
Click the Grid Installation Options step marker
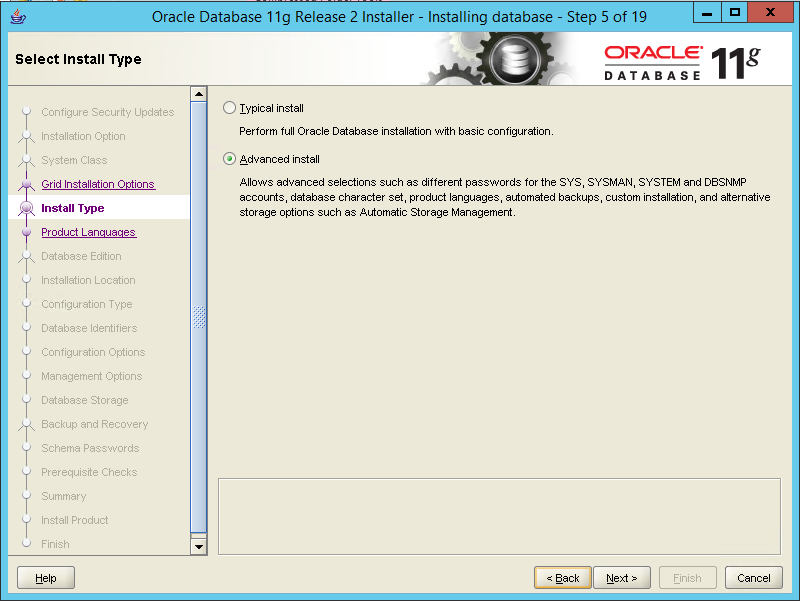(x=26, y=184)
